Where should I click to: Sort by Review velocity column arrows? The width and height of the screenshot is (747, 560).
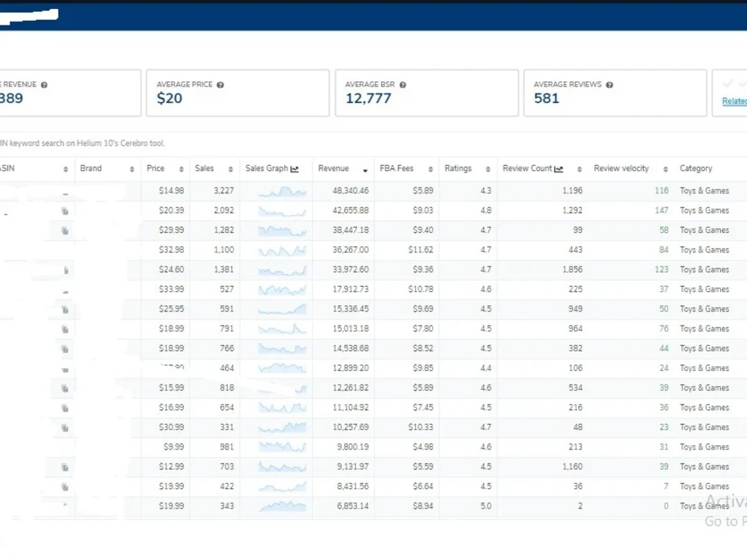coord(666,169)
